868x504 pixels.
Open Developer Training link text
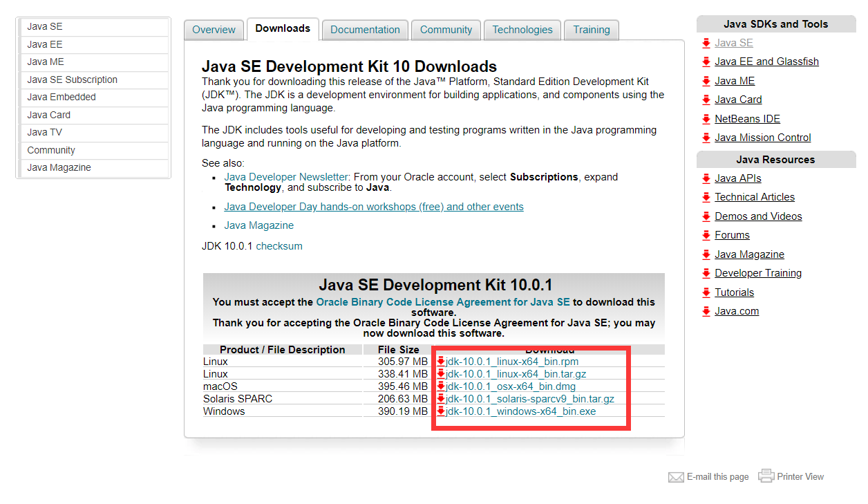pos(758,273)
